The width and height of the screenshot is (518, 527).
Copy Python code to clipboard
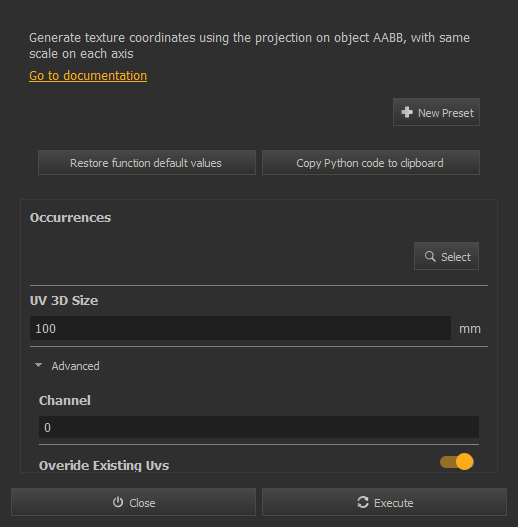371,163
